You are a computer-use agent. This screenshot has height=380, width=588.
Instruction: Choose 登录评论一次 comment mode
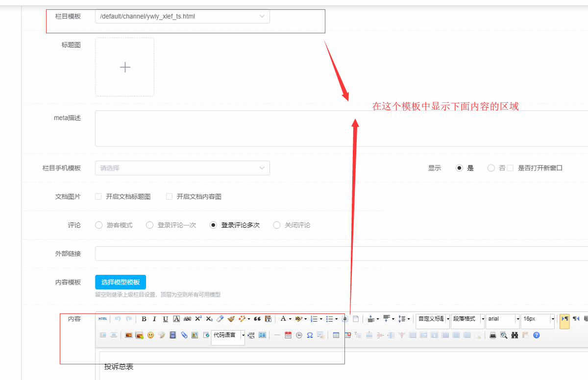(150, 225)
